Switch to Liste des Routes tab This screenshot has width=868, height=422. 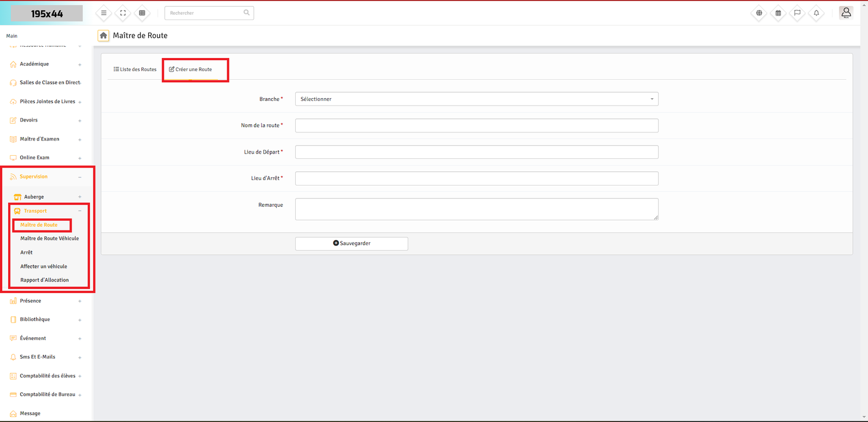[135, 69]
